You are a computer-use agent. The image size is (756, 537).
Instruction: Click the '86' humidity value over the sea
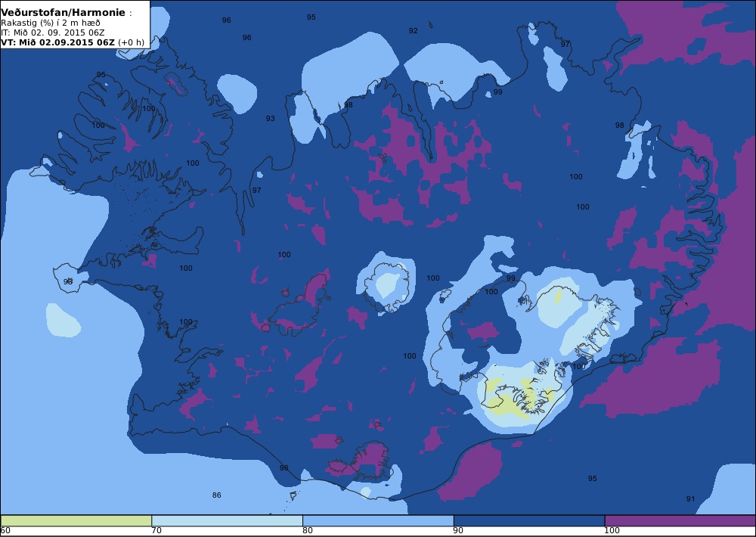(x=217, y=495)
